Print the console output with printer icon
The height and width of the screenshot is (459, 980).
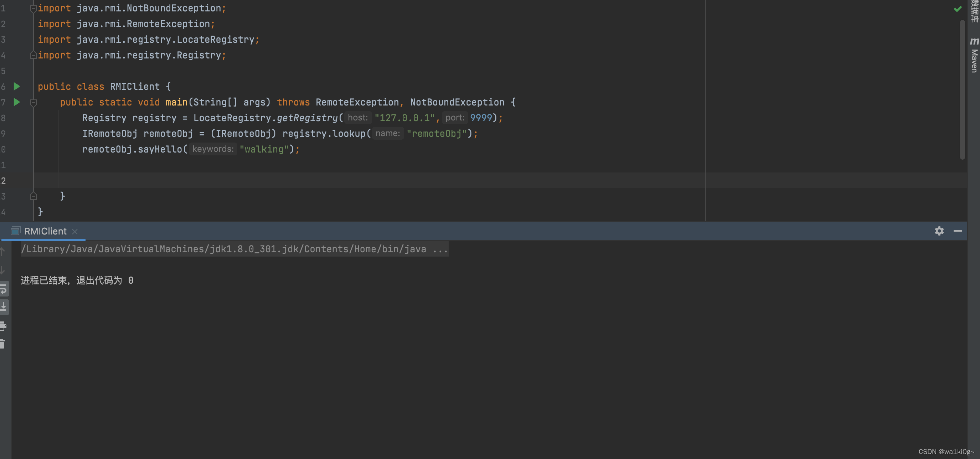point(4,326)
